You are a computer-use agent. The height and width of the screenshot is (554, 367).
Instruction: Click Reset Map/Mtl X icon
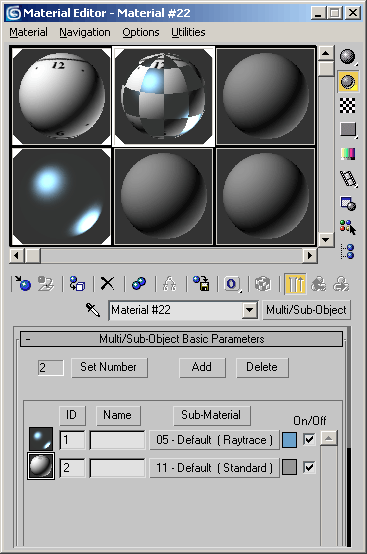tap(107, 283)
